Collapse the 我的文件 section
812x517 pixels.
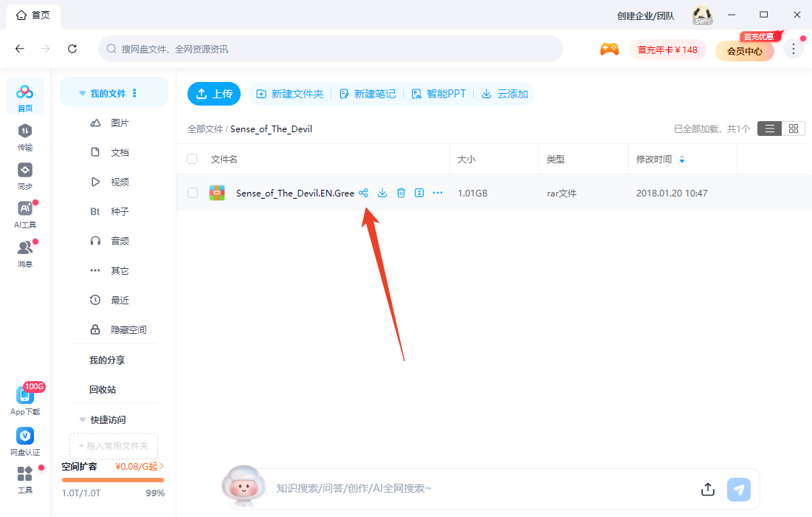tap(82, 92)
